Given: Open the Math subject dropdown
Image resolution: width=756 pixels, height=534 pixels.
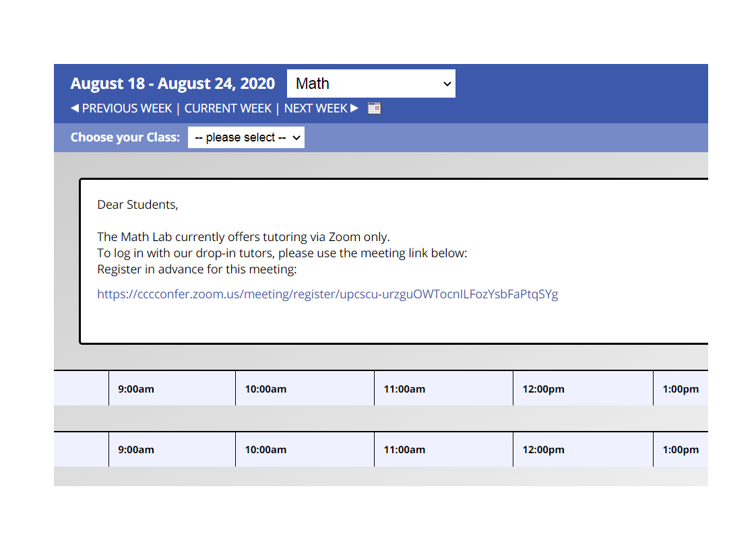Looking at the screenshot, I should (x=371, y=84).
